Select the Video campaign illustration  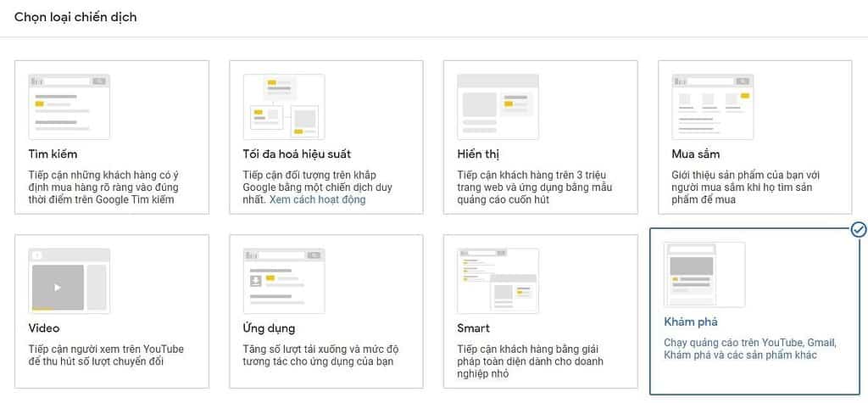coord(70,281)
